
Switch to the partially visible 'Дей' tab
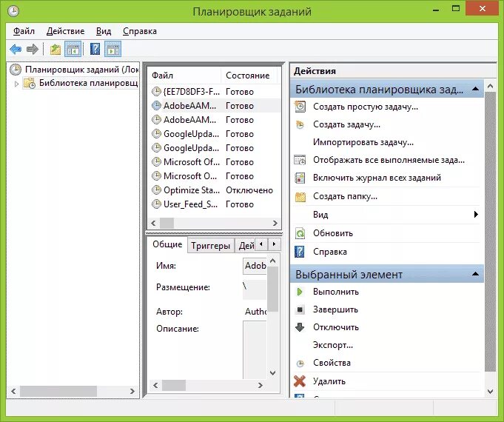[x=246, y=246]
